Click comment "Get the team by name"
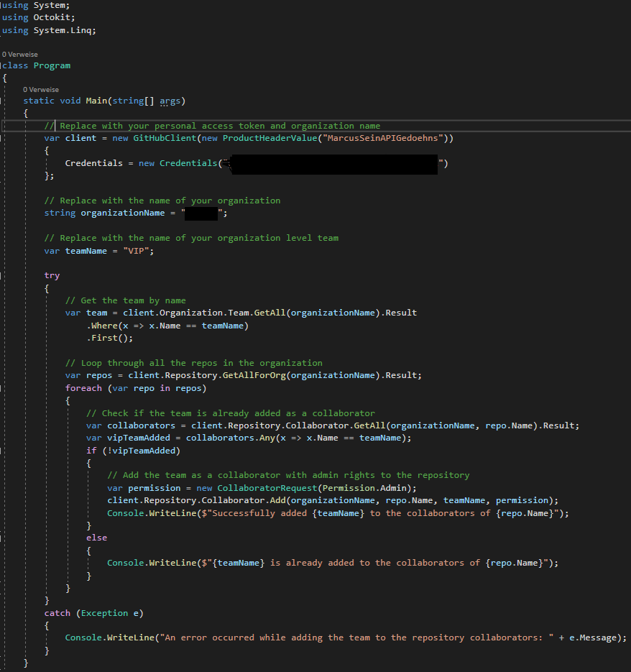This screenshot has width=631, height=672. click(x=125, y=300)
